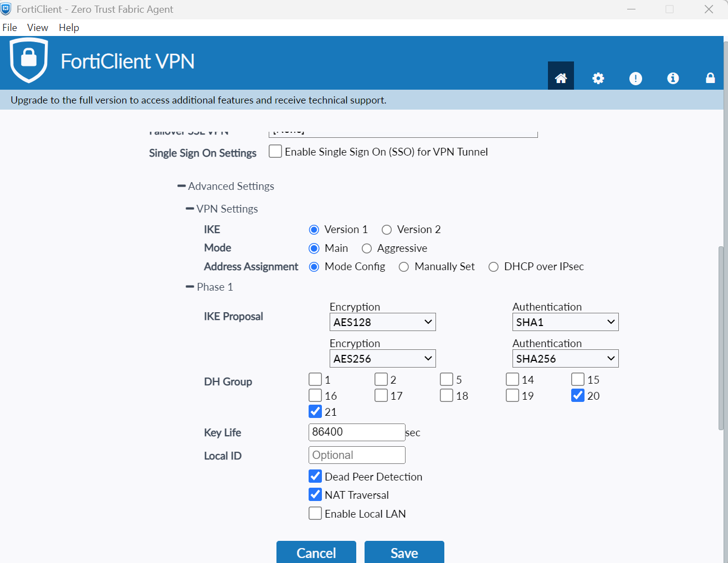Collapse Advanced Settings section
This screenshot has height=563, width=728.
point(181,186)
